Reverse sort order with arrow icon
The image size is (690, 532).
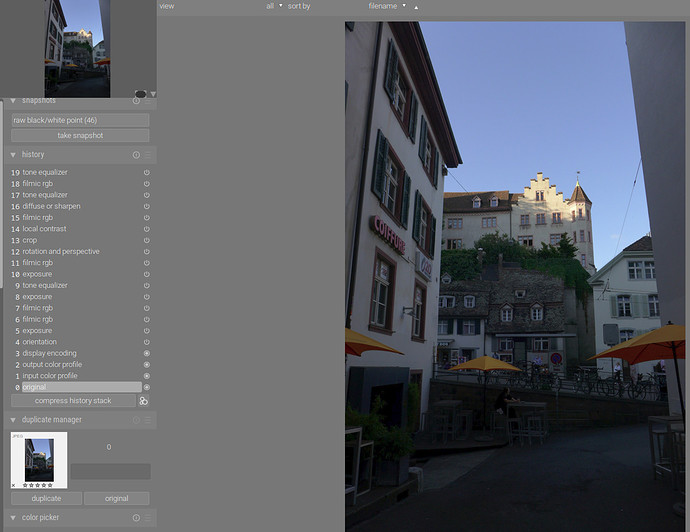(416, 6)
